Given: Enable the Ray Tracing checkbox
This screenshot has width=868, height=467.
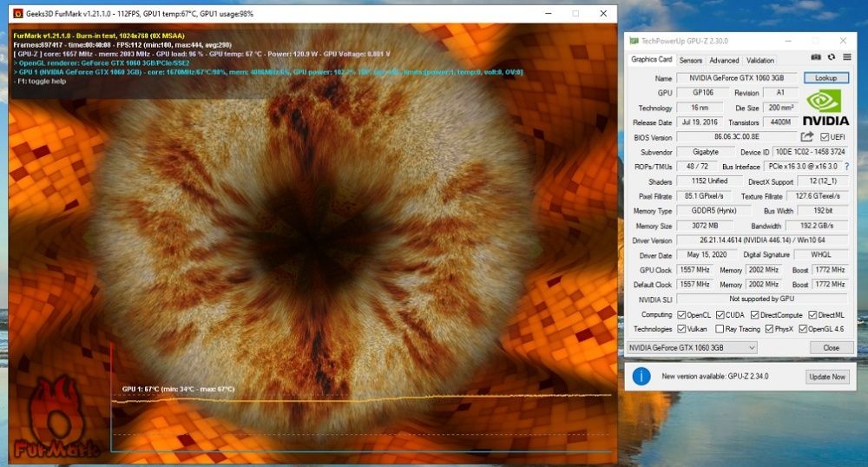Looking at the screenshot, I should [x=720, y=329].
